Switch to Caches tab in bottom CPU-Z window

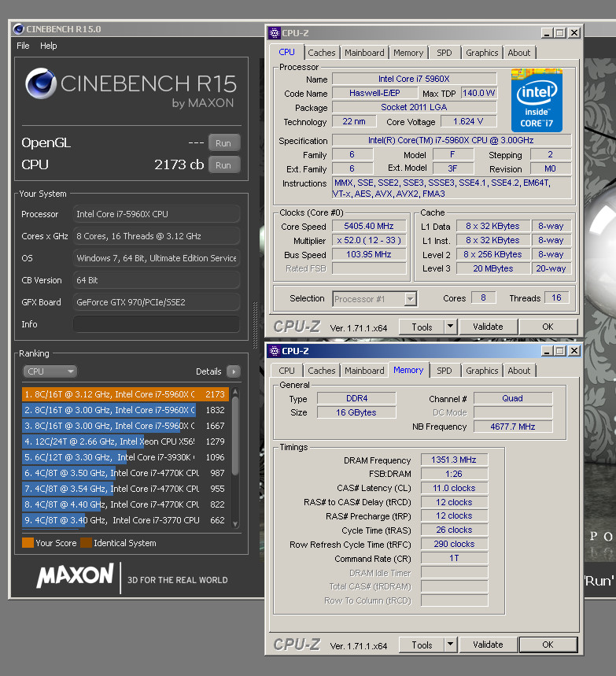pyautogui.click(x=322, y=371)
